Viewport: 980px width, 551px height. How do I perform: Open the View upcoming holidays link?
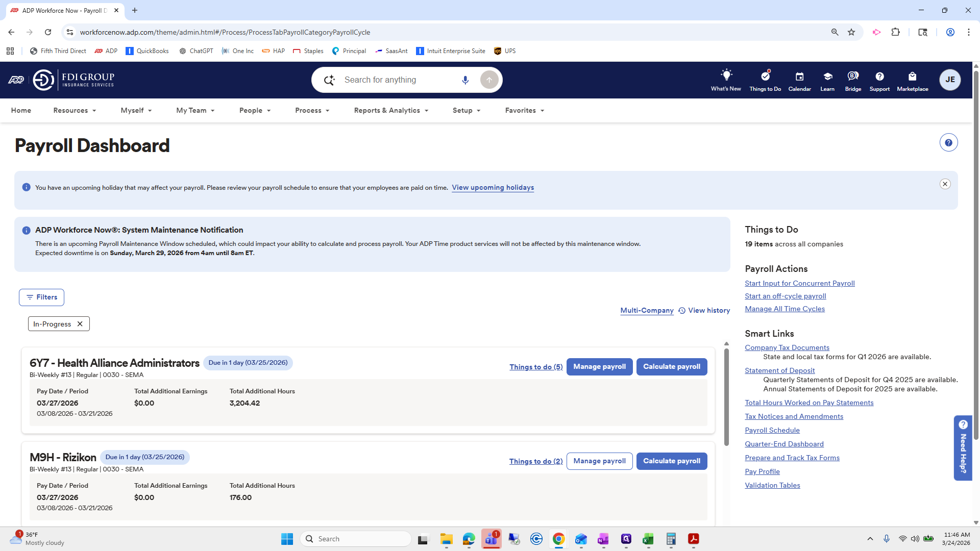click(492, 187)
